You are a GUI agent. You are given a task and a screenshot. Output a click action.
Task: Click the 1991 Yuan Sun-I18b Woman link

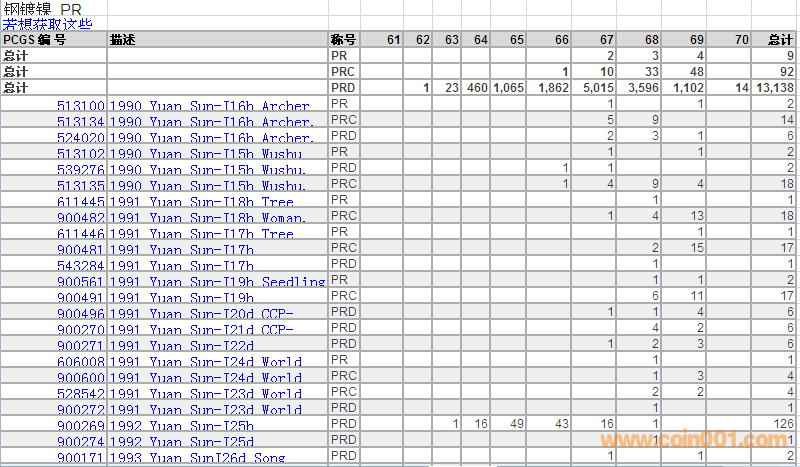[207, 217]
